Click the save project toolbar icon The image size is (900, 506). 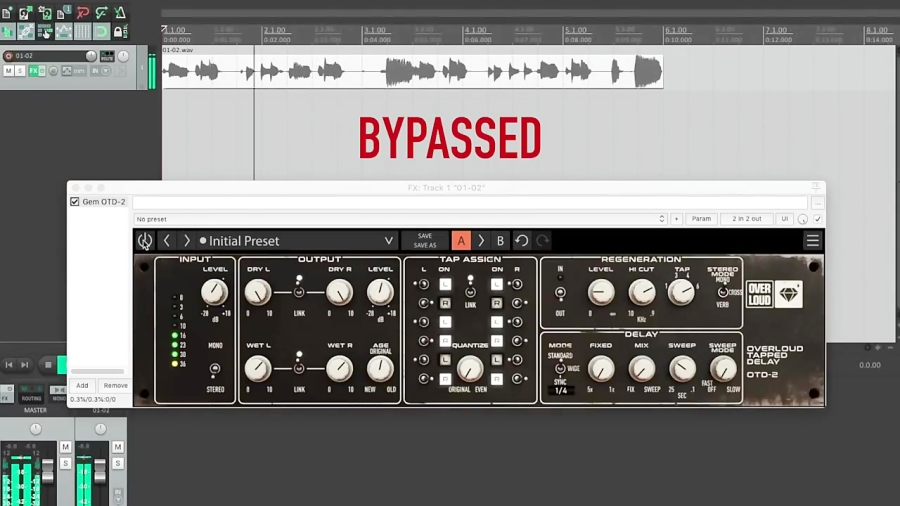[45, 12]
